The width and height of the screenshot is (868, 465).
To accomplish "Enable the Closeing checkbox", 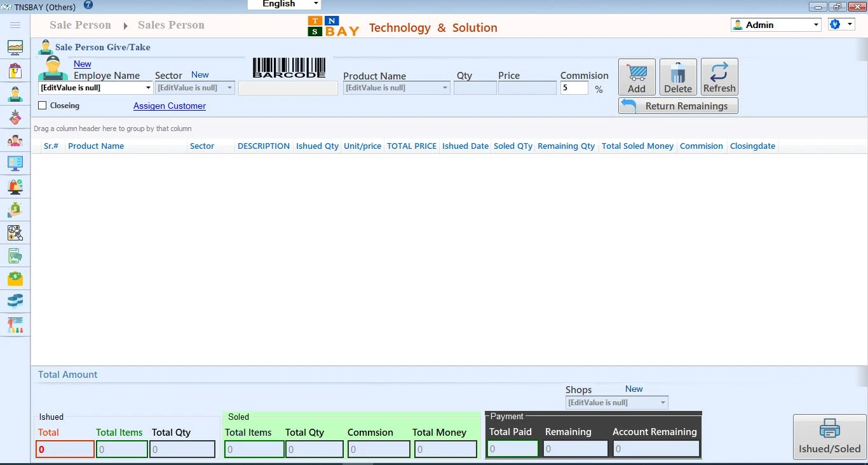I will tap(43, 106).
